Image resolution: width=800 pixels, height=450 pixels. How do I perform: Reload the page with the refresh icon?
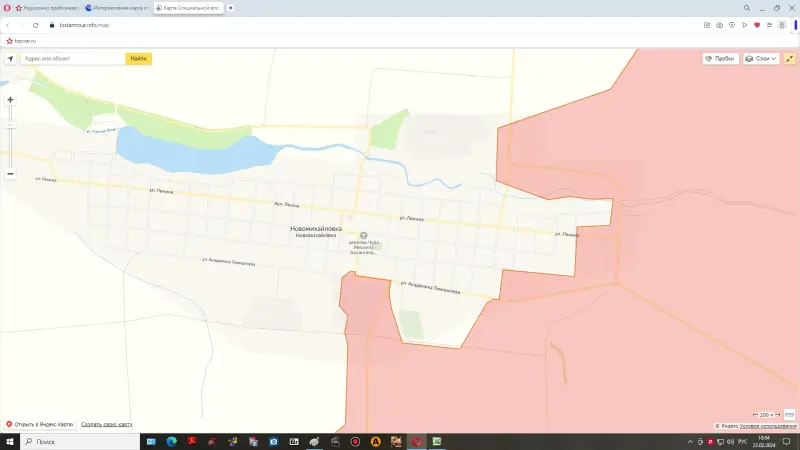37,24
